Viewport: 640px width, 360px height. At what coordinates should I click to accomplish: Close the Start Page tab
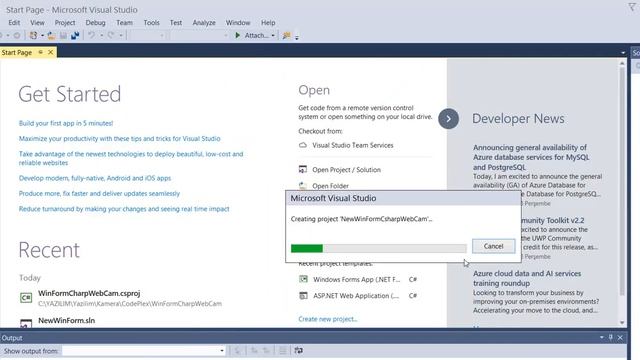coord(51,52)
